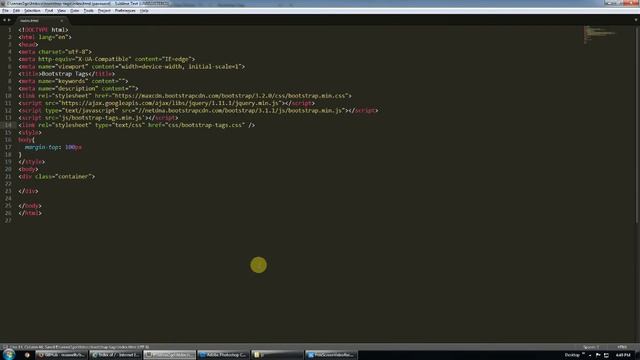The height and width of the screenshot is (360, 640).
Task: Open the Goto menu
Action: [75, 11]
